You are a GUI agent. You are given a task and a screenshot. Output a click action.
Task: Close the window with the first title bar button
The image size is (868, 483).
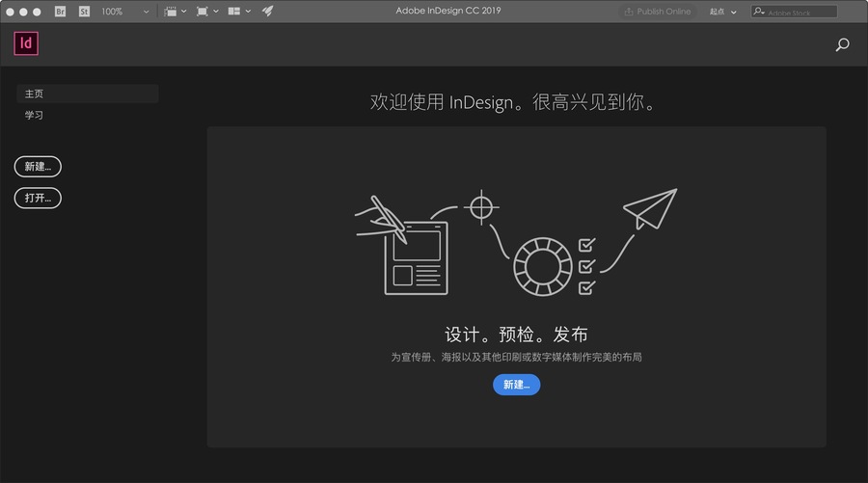[x=10, y=12]
